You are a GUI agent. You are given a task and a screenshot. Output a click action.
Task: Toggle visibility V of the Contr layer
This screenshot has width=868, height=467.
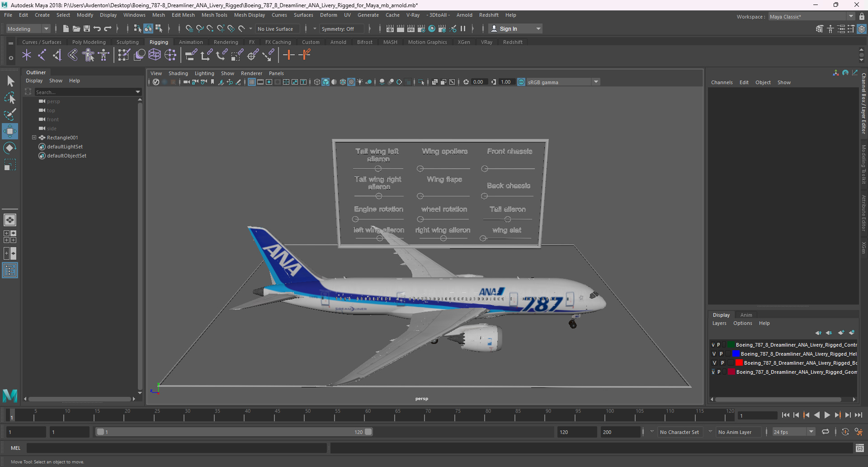coord(713,345)
